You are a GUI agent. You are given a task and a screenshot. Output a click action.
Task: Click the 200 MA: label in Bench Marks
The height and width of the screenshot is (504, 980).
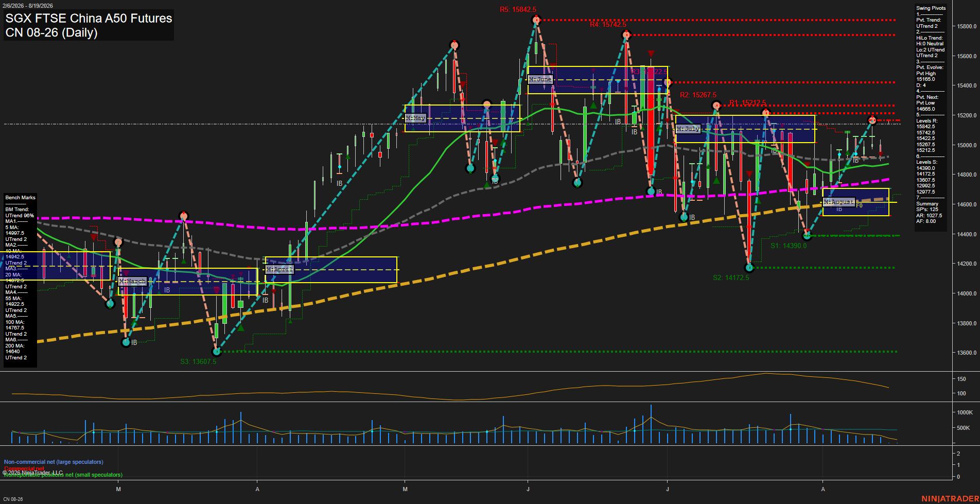click(x=14, y=346)
